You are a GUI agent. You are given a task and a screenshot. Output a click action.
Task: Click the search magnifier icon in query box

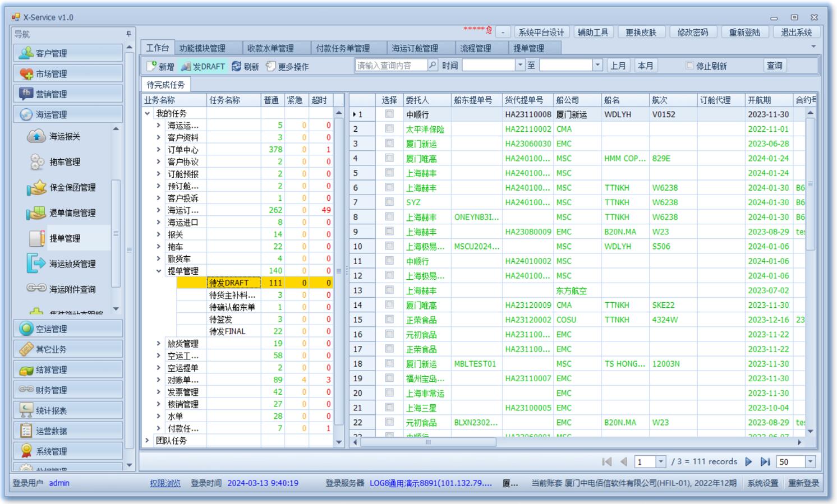433,66
